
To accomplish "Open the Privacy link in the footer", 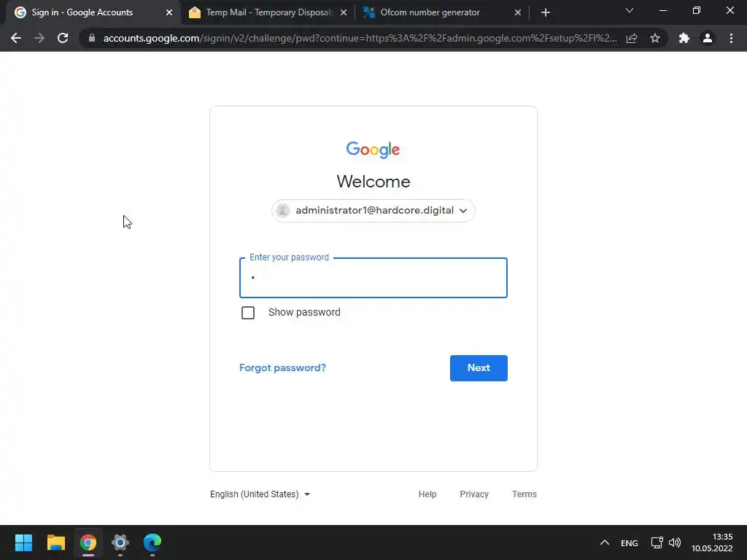I will pos(474,494).
